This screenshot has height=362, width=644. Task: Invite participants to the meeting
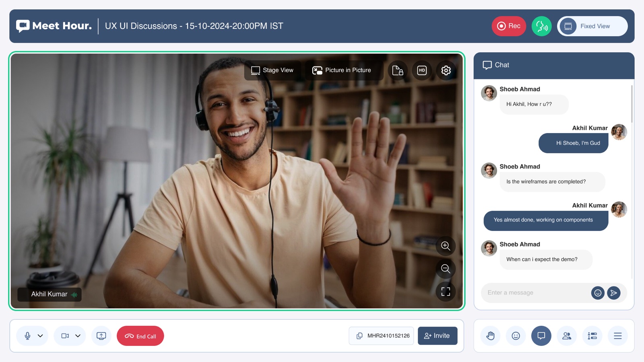tap(438, 336)
